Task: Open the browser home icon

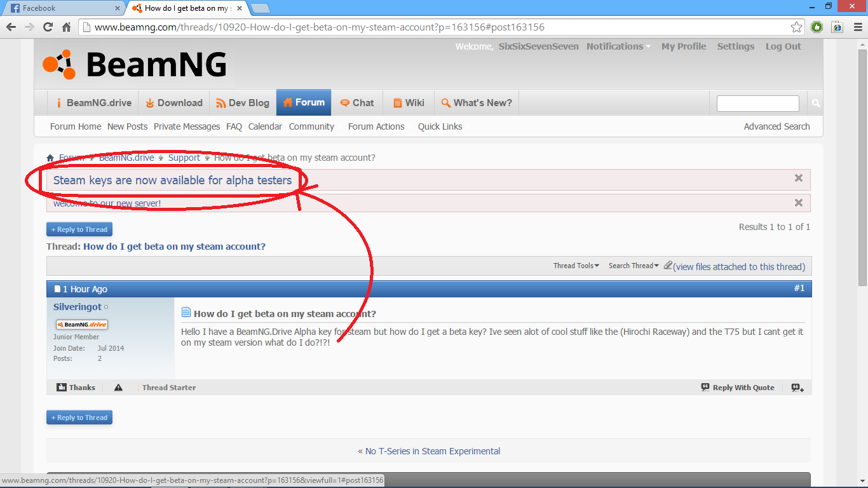Action: point(66,27)
